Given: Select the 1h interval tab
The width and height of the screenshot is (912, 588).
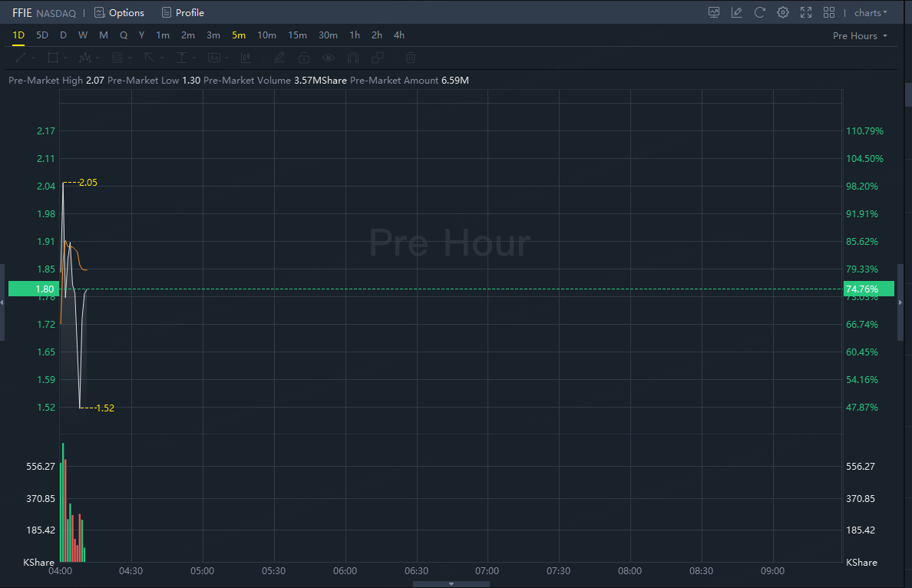Looking at the screenshot, I should 355,35.
